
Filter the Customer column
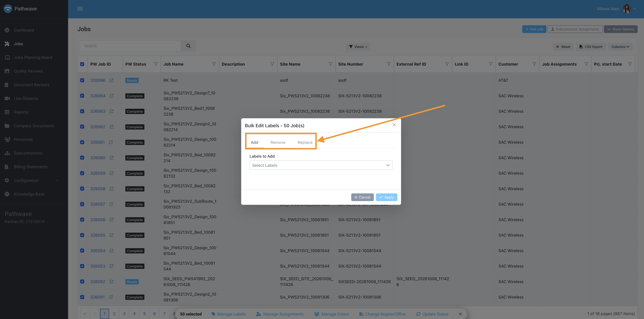pyautogui.click(x=534, y=64)
